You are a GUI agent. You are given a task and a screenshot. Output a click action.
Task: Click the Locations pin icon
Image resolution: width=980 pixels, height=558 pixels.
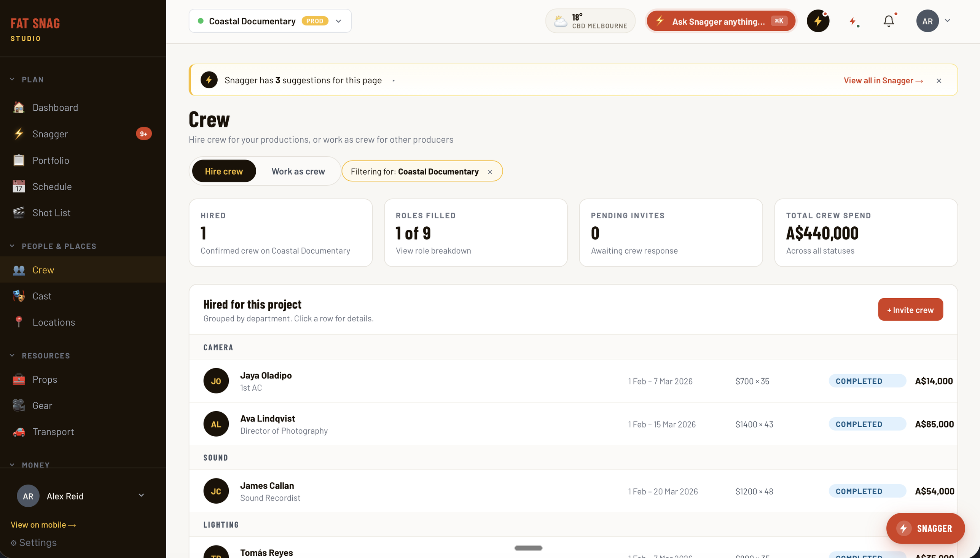[19, 322]
